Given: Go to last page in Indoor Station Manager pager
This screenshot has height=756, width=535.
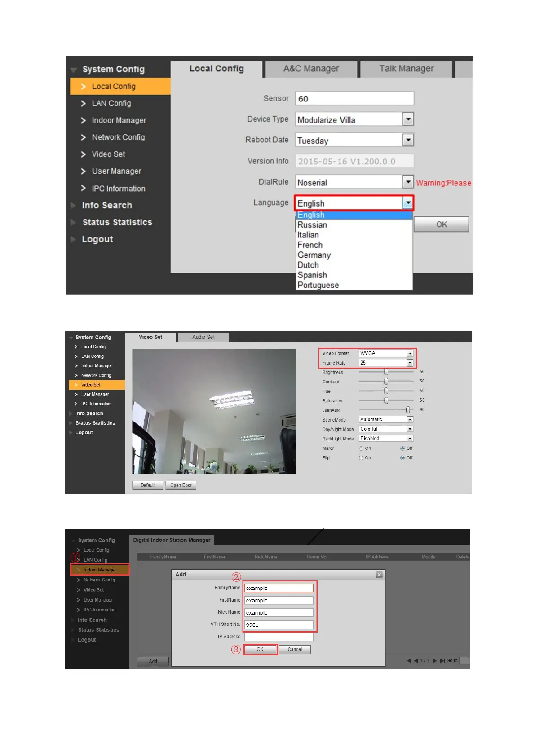Looking at the screenshot, I should pyautogui.click(x=442, y=661).
